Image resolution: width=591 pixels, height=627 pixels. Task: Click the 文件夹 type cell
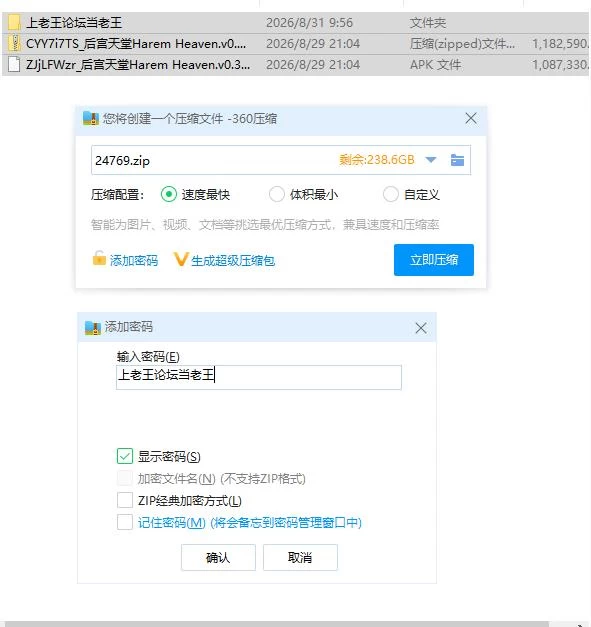pos(427,22)
